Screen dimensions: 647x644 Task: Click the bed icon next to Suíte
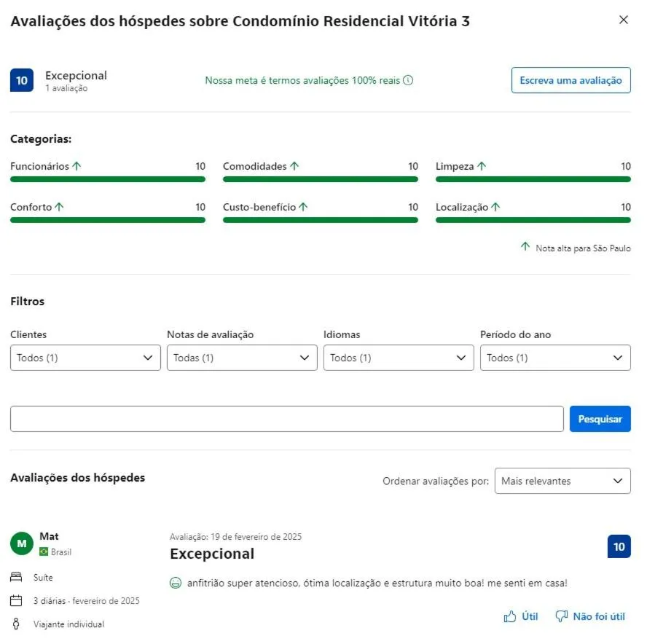point(16,578)
